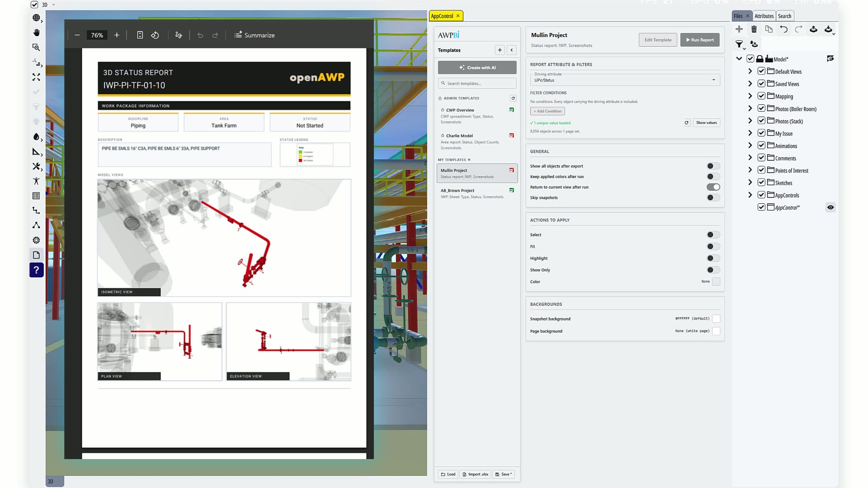Switch to the Search tab

784,16
